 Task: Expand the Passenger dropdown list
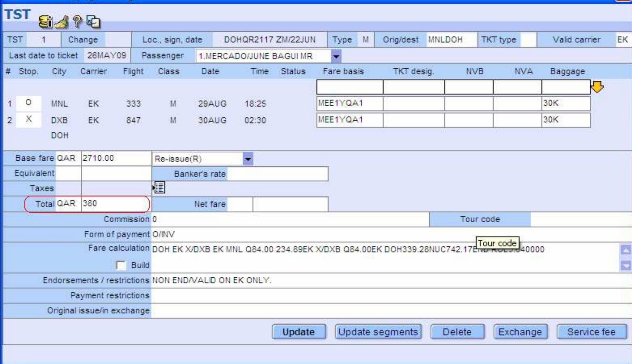tap(336, 56)
